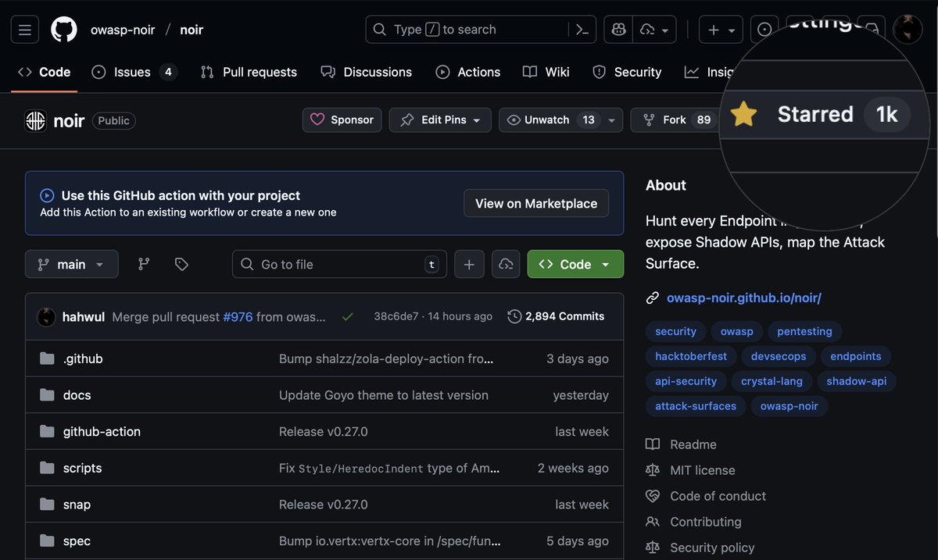Click the devsecops topic tag
The image size is (938, 560).
point(779,356)
